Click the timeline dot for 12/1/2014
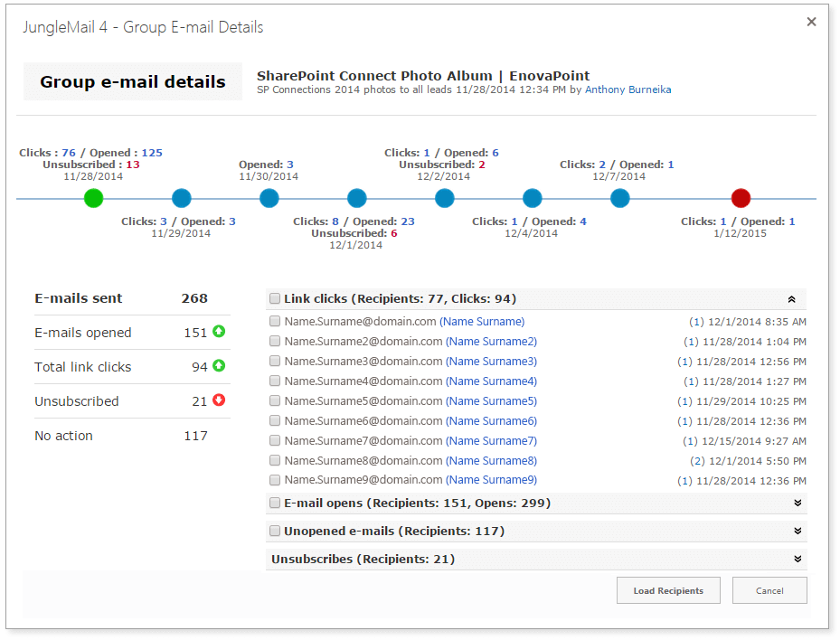The height and width of the screenshot is (640, 840). [x=356, y=198]
